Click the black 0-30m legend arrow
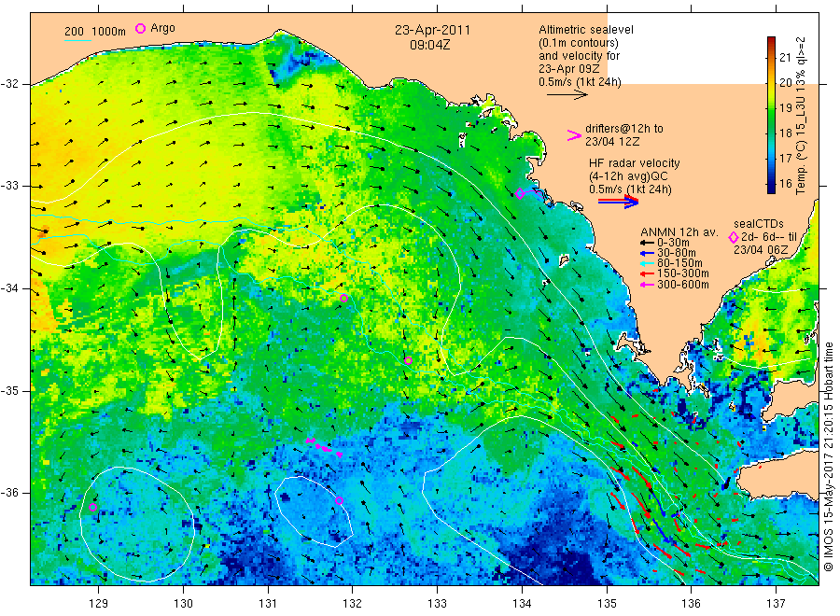Screen dimensions: 840x616 click(647, 244)
